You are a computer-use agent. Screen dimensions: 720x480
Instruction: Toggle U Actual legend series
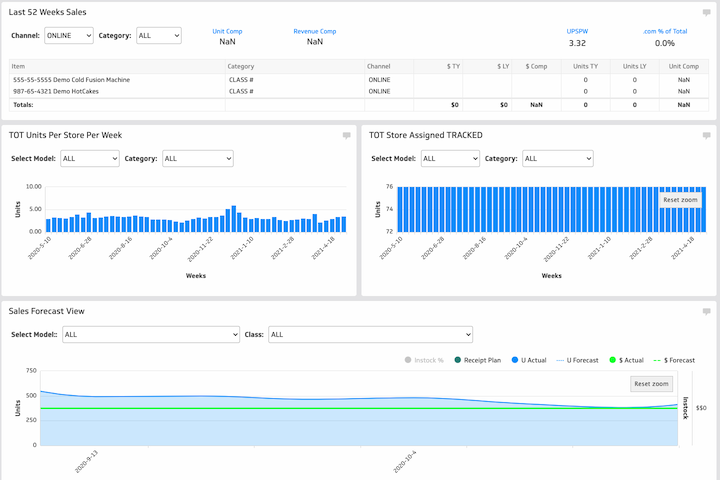click(529, 360)
